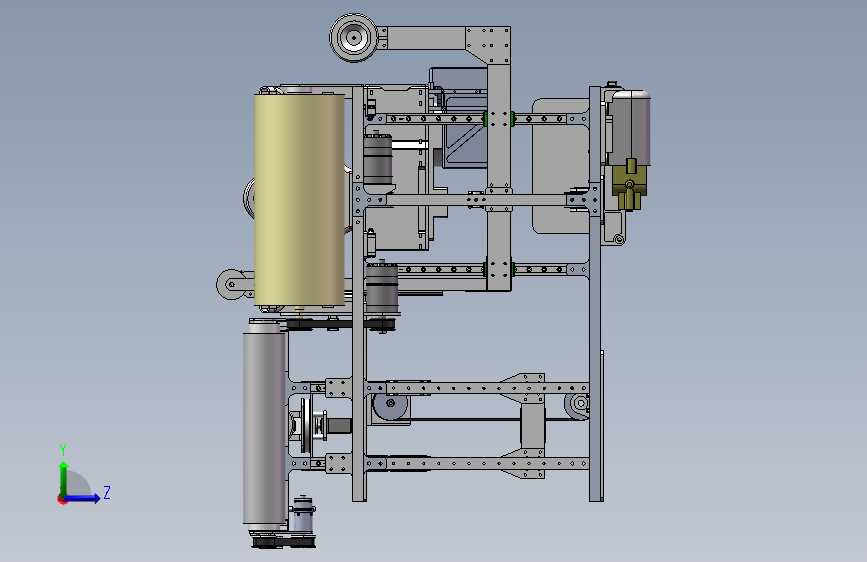Image resolution: width=867 pixels, height=562 pixels.
Task: Select the large yellow cylindrical roller
Action: [300, 200]
